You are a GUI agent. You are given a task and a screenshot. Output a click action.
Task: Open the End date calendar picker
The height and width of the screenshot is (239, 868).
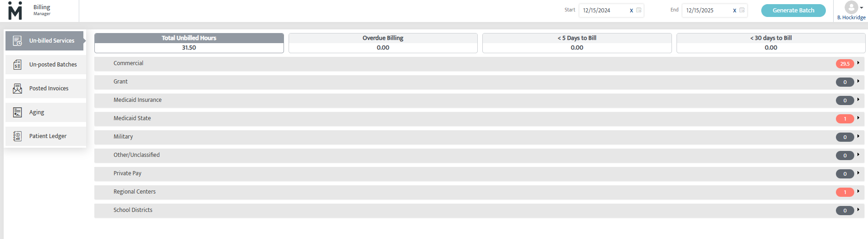(x=742, y=10)
